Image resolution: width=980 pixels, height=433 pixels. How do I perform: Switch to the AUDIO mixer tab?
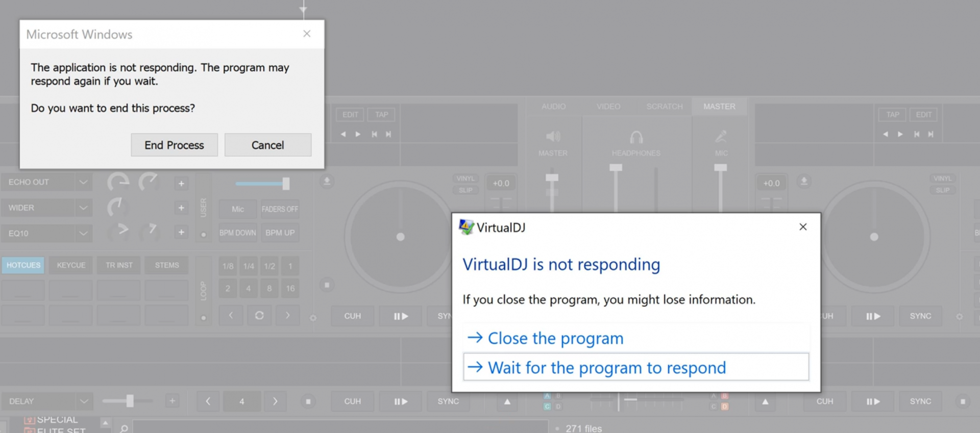coord(553,107)
